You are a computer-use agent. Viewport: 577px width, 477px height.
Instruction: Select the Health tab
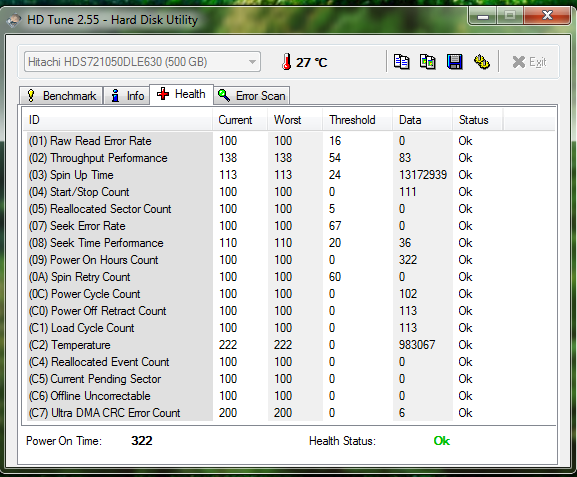181,94
